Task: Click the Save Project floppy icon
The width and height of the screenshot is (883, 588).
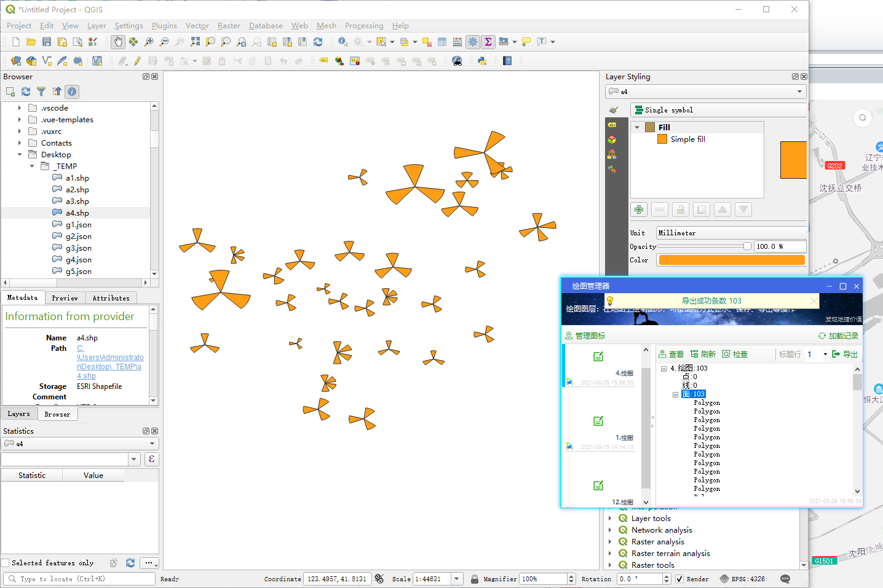Action: 47,42
